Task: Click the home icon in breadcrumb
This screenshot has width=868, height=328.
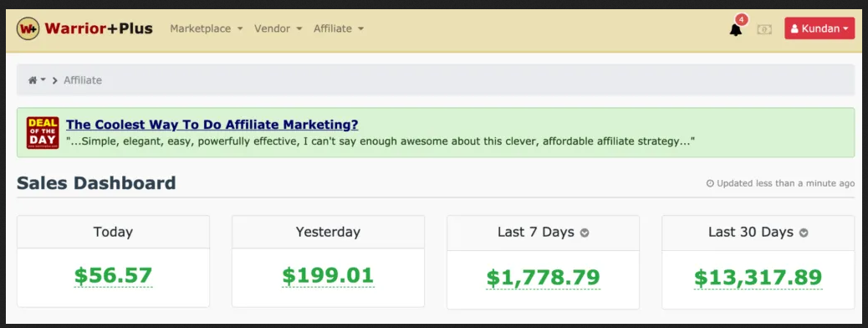Action: coord(33,80)
